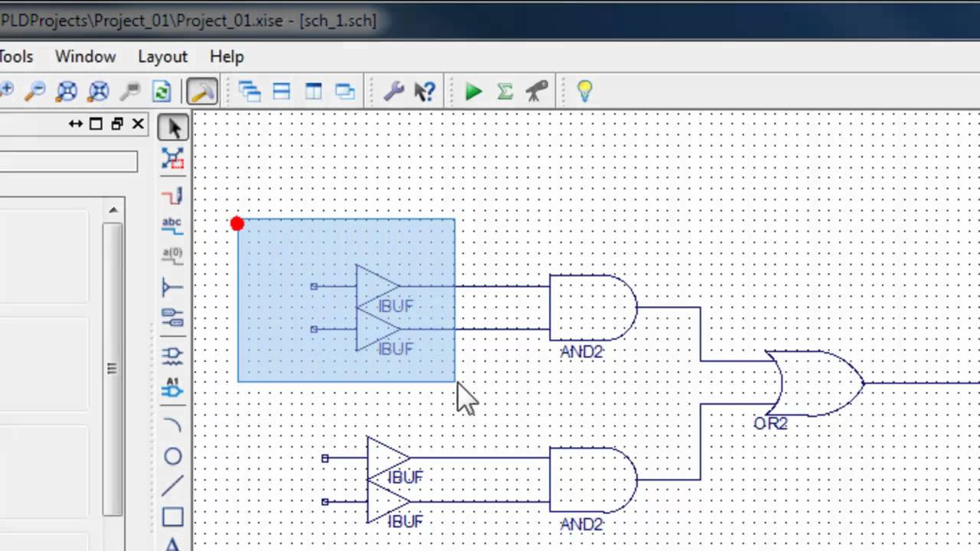This screenshot has height=551, width=980.
Task: Open the Window menu
Action: coord(85,57)
